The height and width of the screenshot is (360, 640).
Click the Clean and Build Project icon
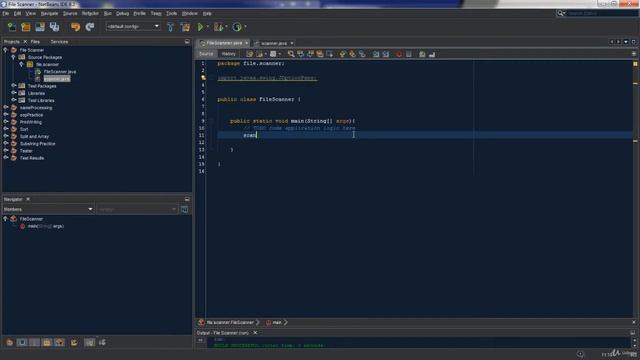tap(185, 27)
